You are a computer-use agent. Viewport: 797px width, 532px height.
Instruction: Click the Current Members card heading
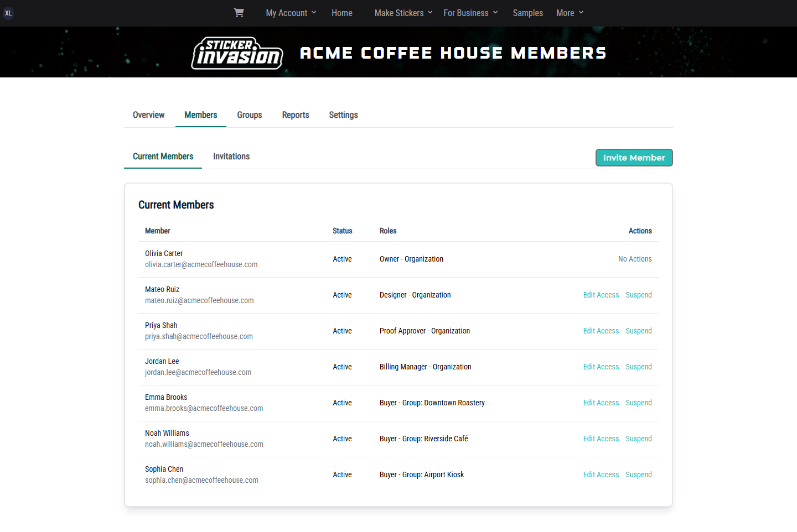176,205
